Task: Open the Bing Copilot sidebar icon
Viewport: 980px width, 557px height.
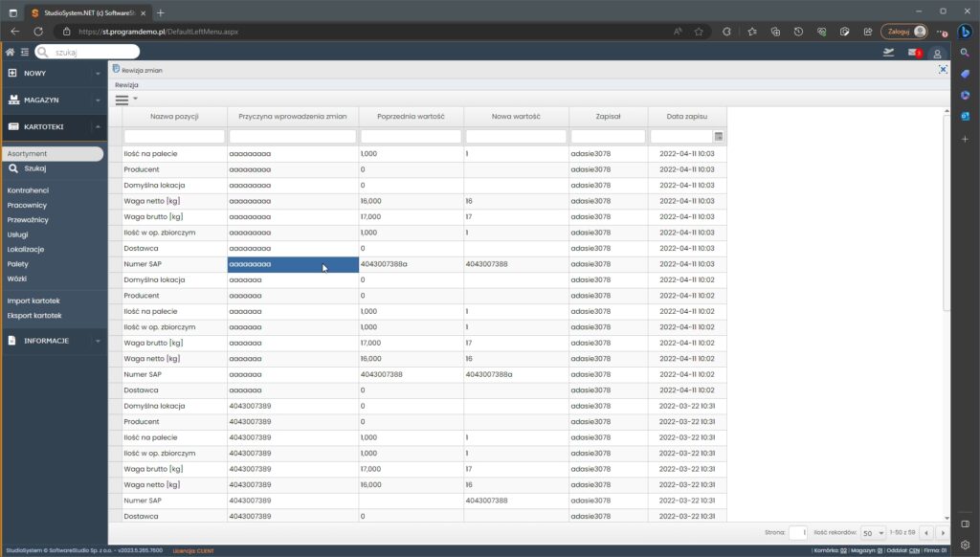Action: coord(966,32)
